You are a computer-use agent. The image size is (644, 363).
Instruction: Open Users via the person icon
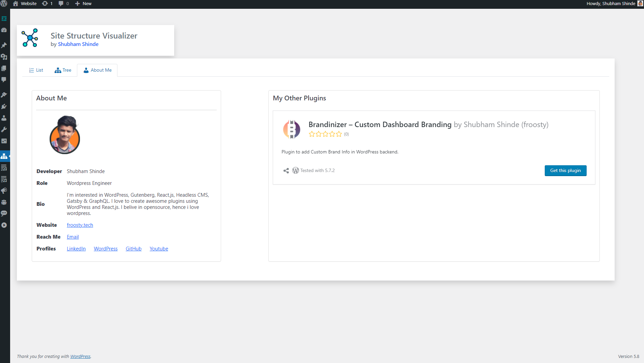[x=4, y=118]
